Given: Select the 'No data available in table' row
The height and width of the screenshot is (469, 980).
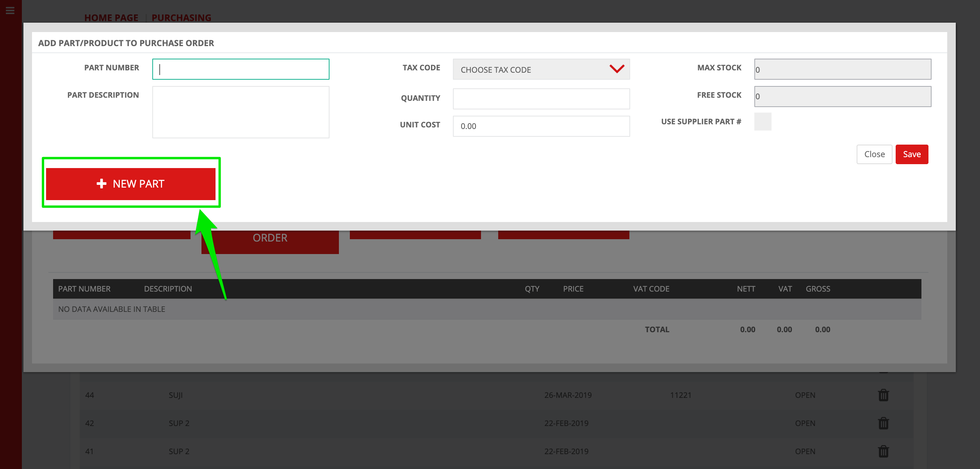Looking at the screenshot, I should 487,309.
